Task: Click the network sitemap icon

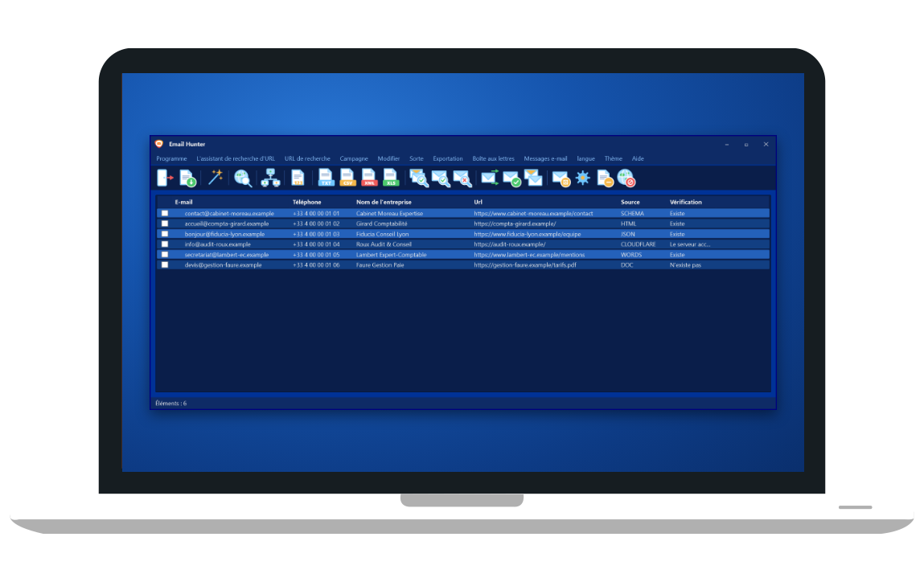Action: point(270,178)
